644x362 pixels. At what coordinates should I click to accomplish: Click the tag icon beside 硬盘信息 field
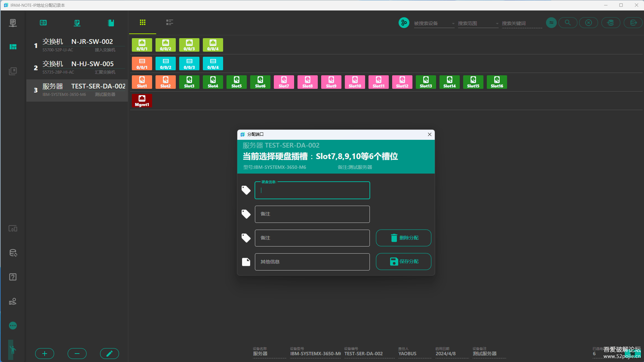click(x=246, y=190)
